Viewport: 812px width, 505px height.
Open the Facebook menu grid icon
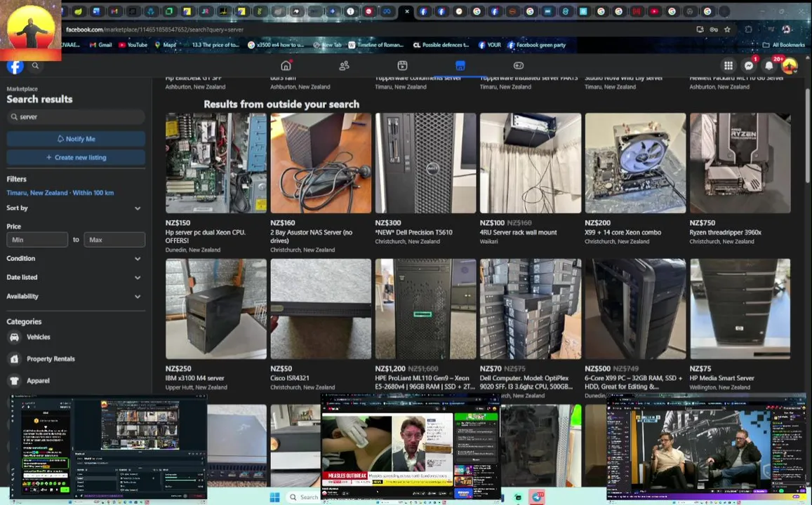tap(728, 65)
